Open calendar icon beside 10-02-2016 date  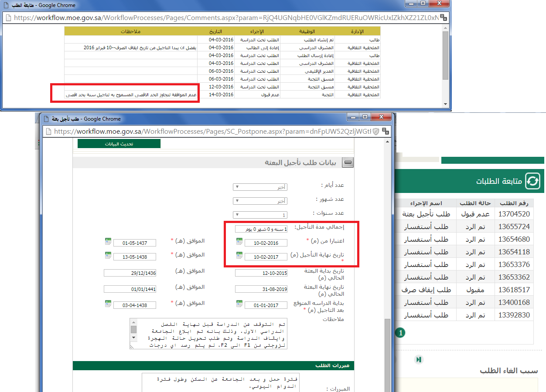[239, 242]
